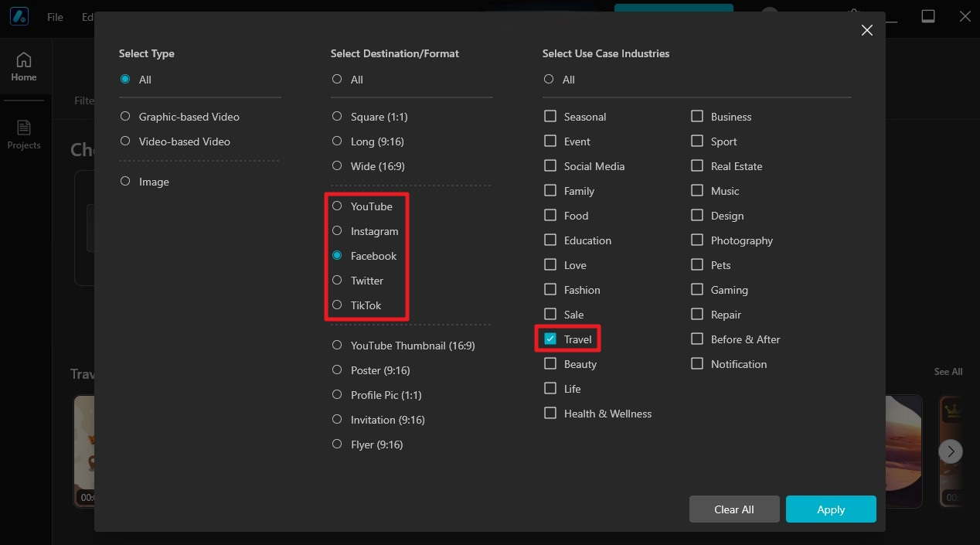Select YouTube as destination

pos(337,206)
